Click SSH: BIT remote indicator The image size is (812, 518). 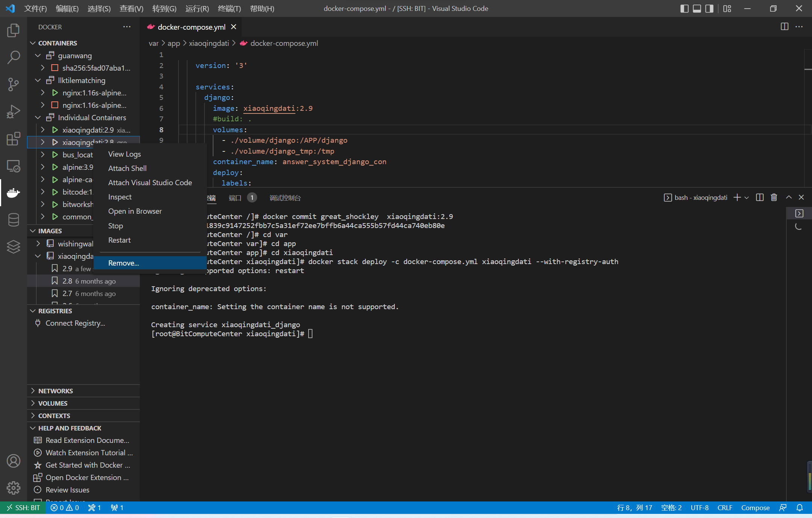pos(23,508)
